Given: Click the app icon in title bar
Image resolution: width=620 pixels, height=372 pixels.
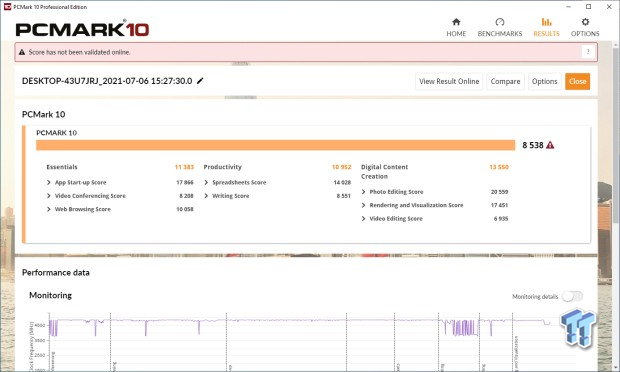Looking at the screenshot, I should click(7, 7).
